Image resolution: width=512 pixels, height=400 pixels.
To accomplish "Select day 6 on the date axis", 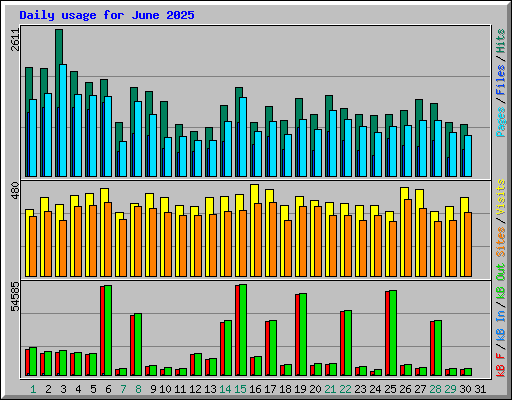I will click(108, 389).
